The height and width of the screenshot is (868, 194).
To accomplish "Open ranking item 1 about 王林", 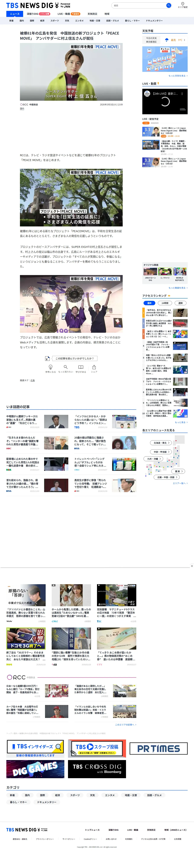I will click(165, 313).
